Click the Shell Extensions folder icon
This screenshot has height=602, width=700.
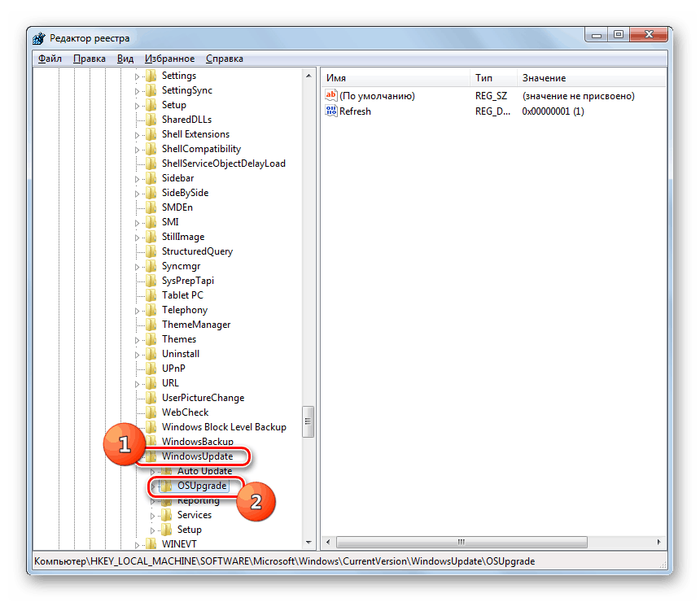151,134
